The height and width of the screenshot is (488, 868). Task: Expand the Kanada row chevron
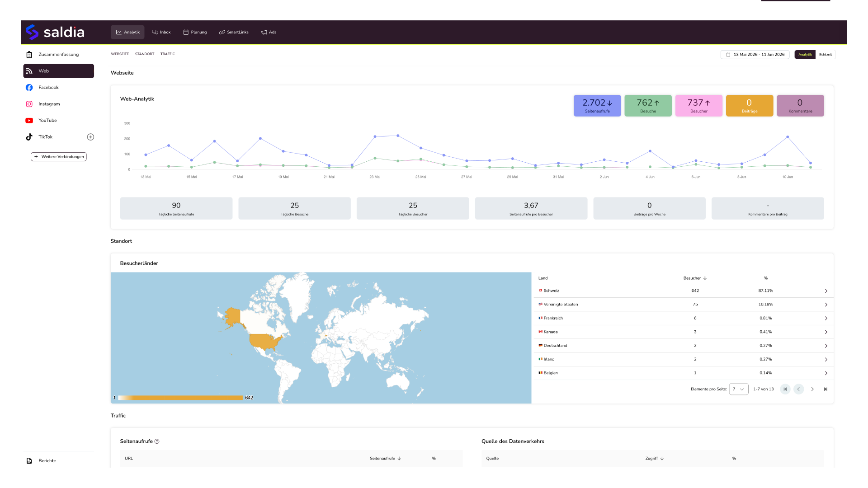click(x=826, y=332)
